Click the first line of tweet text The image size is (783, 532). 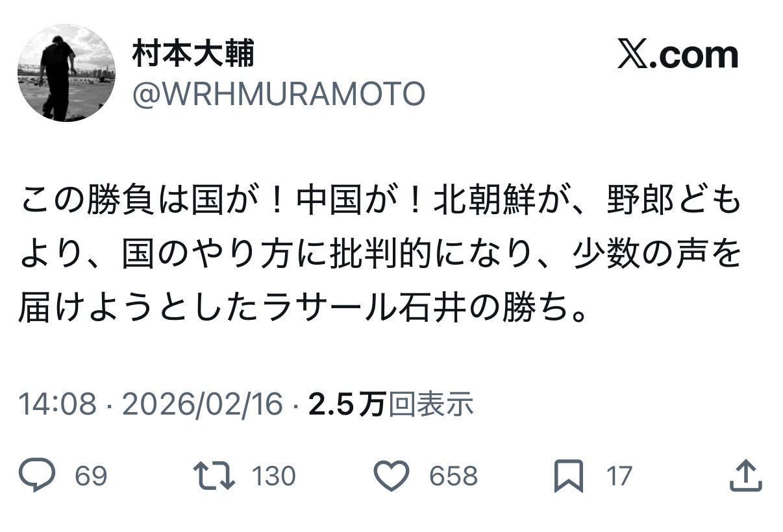[x=380, y=202]
